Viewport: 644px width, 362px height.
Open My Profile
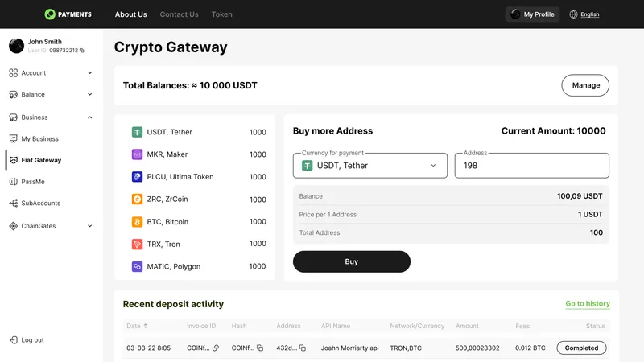click(533, 14)
